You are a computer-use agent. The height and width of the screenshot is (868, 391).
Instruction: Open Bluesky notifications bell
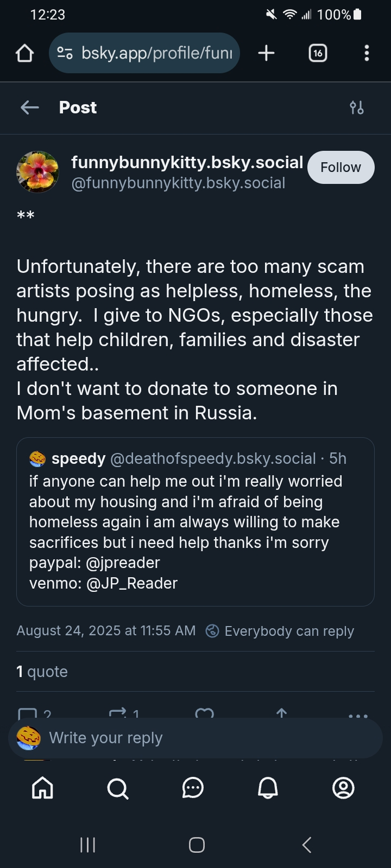[268, 788]
